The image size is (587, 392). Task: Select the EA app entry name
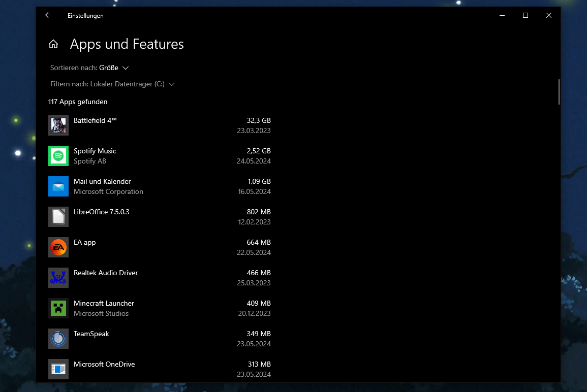coord(84,242)
